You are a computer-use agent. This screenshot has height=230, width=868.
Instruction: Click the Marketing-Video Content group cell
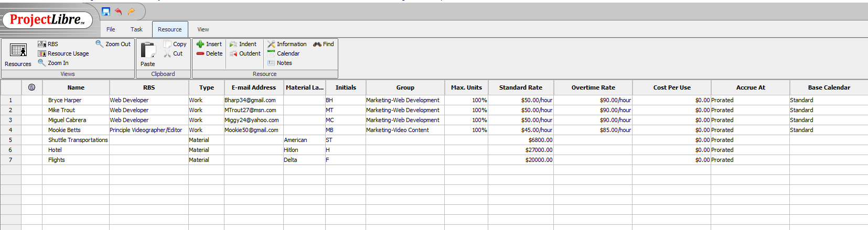[x=405, y=130]
